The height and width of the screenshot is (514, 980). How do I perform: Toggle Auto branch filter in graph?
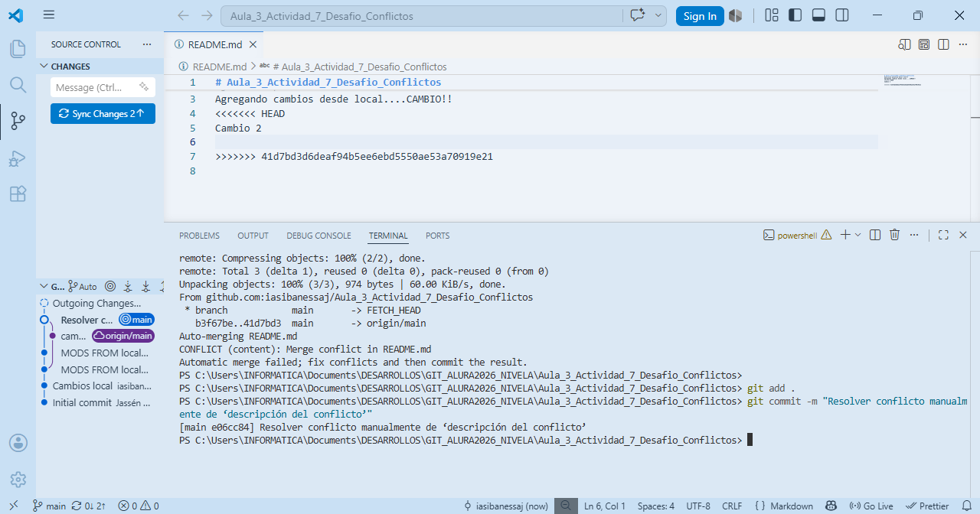pyautogui.click(x=83, y=287)
